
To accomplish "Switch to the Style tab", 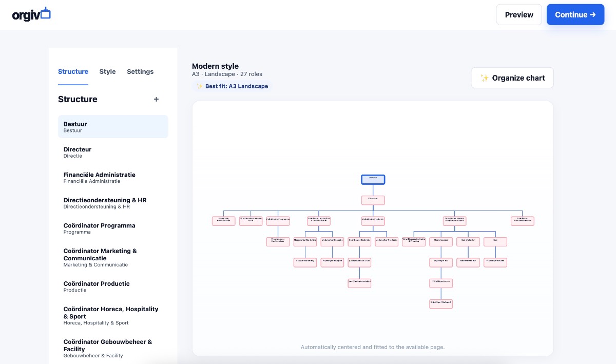I will click(107, 71).
